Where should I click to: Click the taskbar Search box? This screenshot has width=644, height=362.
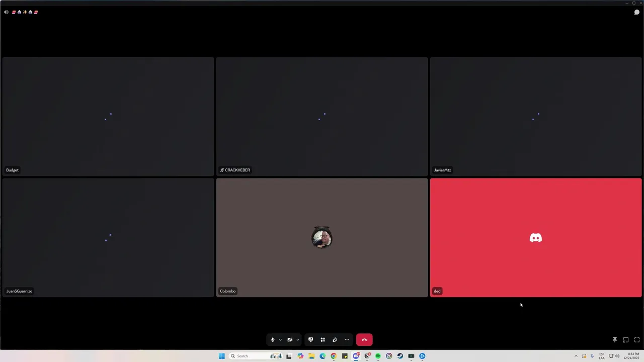coord(255,356)
